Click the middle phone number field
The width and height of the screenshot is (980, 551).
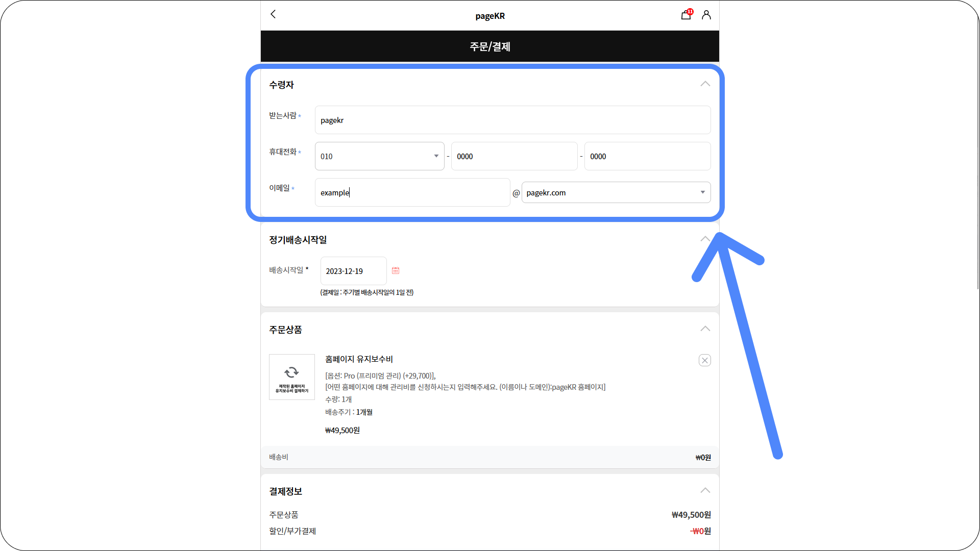(x=514, y=156)
